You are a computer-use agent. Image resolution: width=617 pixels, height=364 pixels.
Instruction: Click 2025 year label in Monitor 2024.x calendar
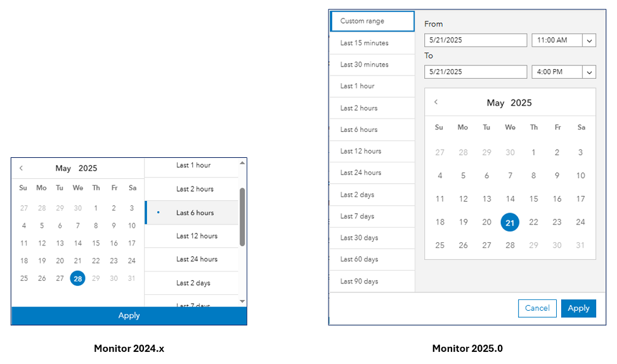coord(88,169)
